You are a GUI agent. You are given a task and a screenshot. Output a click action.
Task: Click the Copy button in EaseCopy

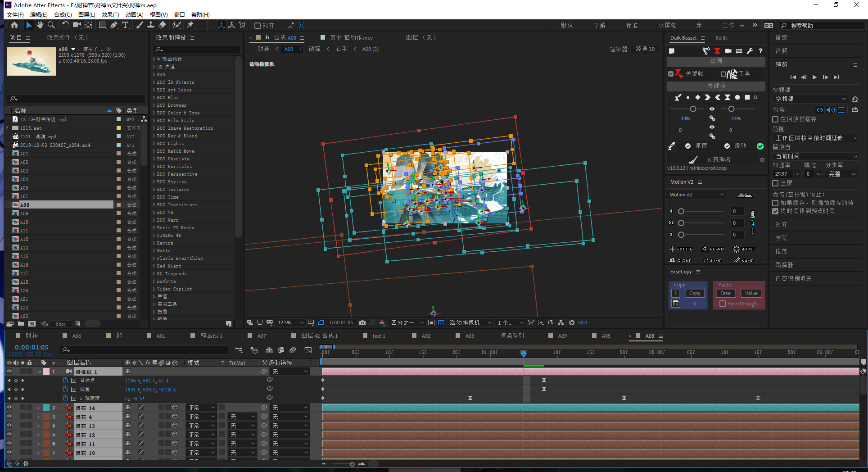(x=695, y=293)
